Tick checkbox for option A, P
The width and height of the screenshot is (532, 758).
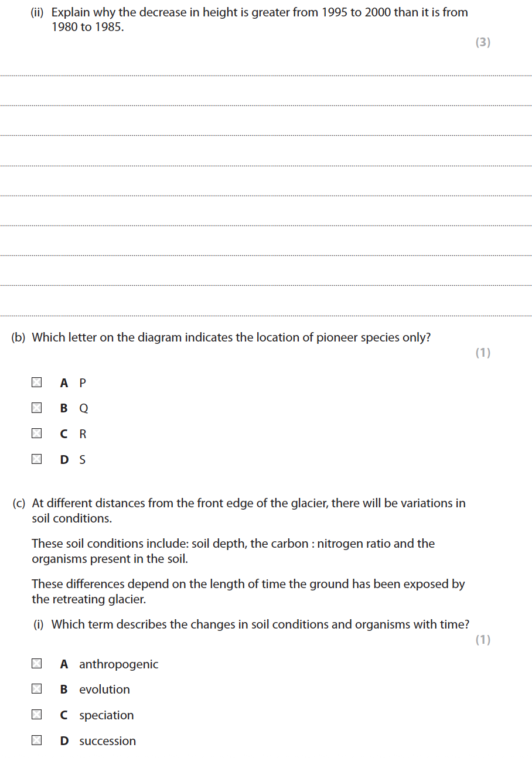tap(37, 383)
